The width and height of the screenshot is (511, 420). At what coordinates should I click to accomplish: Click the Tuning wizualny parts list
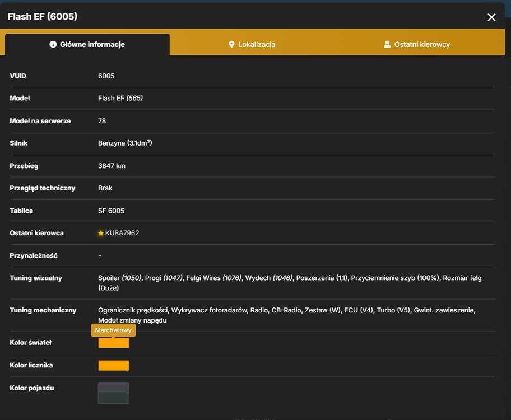coord(290,283)
